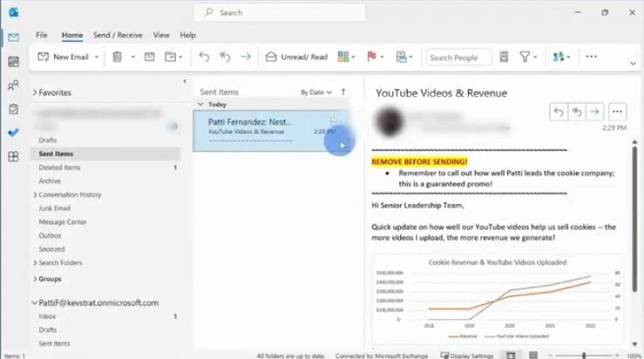Open the Address Book
This screenshot has height=359, width=644.
point(504,57)
